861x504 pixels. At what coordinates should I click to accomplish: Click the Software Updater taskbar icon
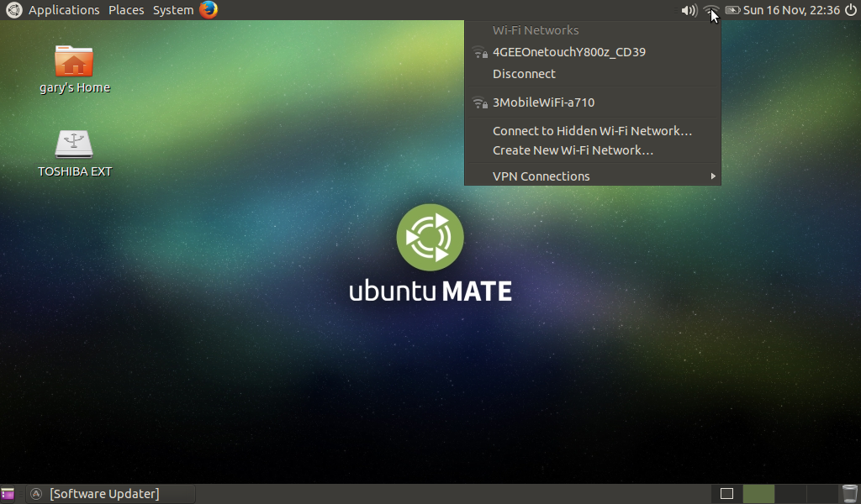(36, 494)
